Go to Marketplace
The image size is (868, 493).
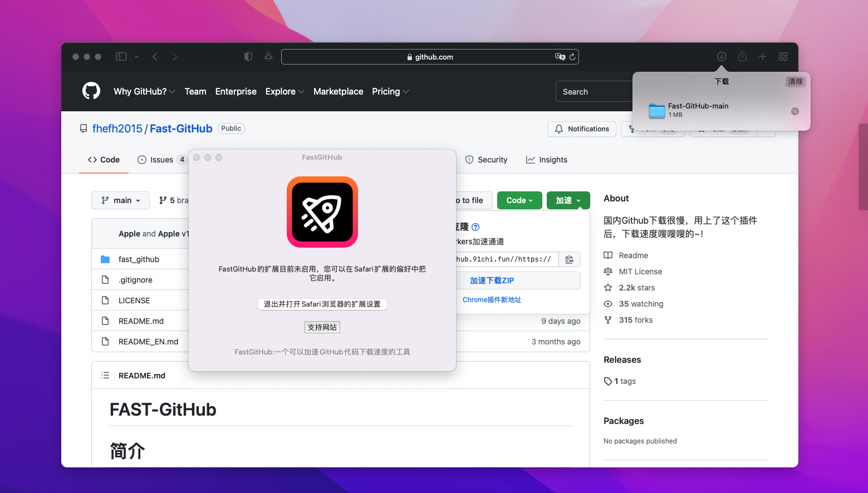pyautogui.click(x=338, y=91)
